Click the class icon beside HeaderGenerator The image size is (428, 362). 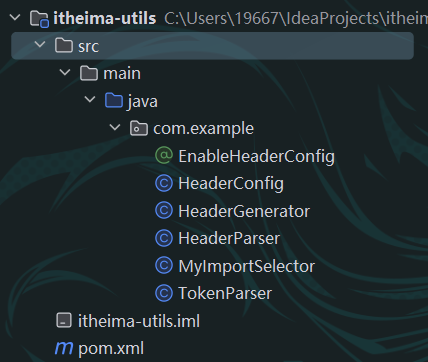[x=164, y=211]
